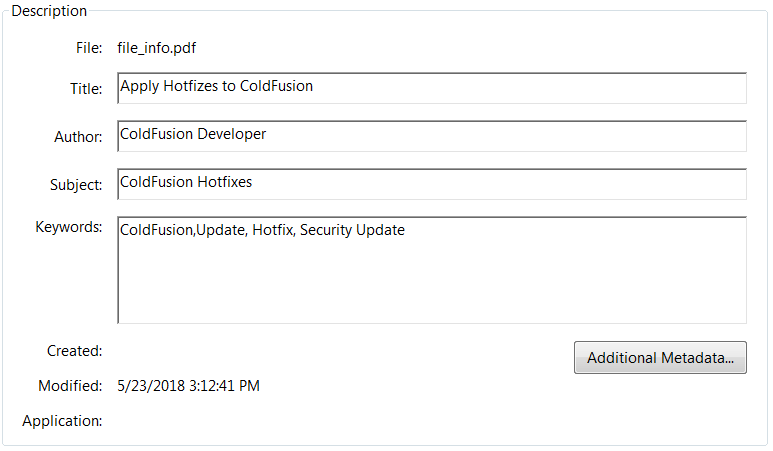This screenshot has width=773, height=451.
Task: Click the File: label
Action: pos(88,47)
